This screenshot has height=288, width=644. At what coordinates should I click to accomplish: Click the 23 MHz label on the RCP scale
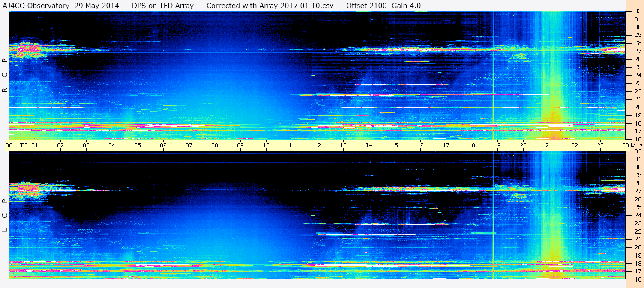[637, 83]
